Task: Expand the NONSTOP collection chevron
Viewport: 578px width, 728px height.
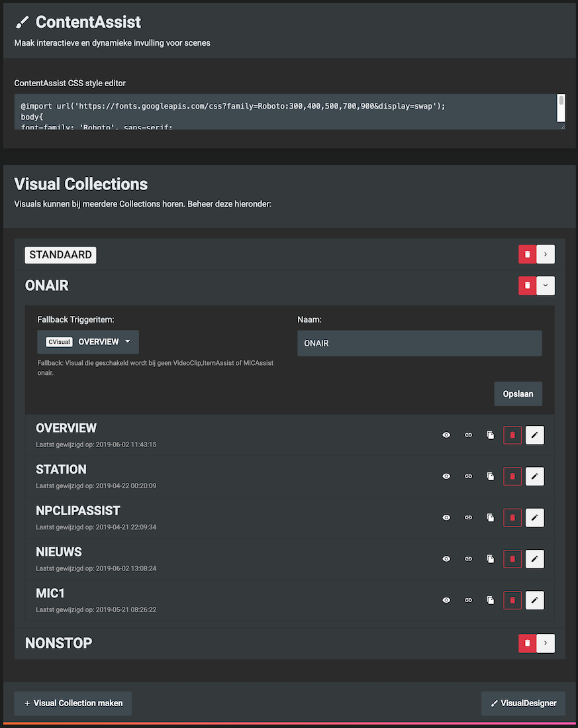Action: point(546,643)
